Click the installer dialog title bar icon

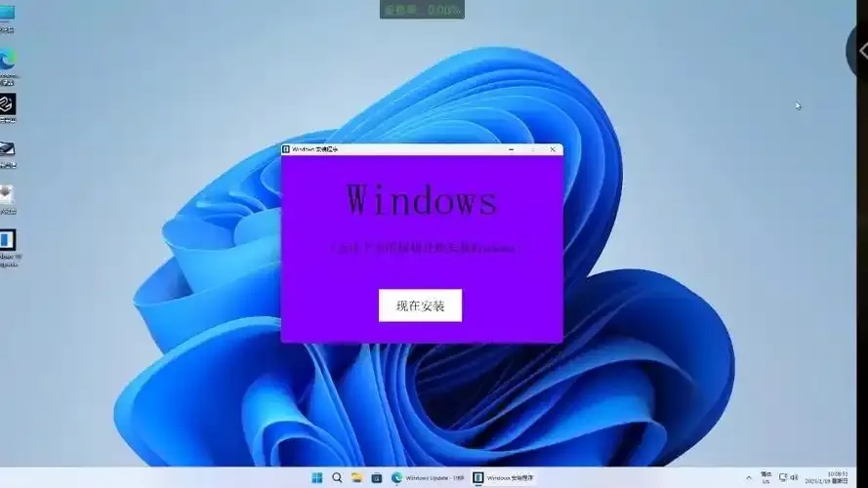pyautogui.click(x=286, y=149)
